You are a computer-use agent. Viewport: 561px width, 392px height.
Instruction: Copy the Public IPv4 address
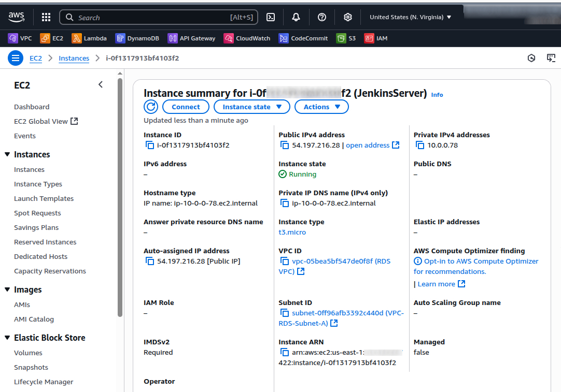(285, 145)
